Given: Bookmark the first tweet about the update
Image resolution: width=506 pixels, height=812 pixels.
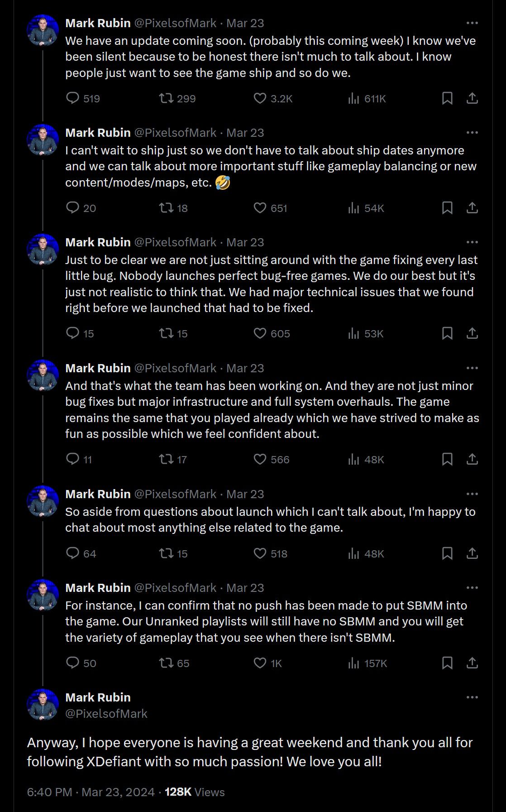Looking at the screenshot, I should tap(447, 98).
